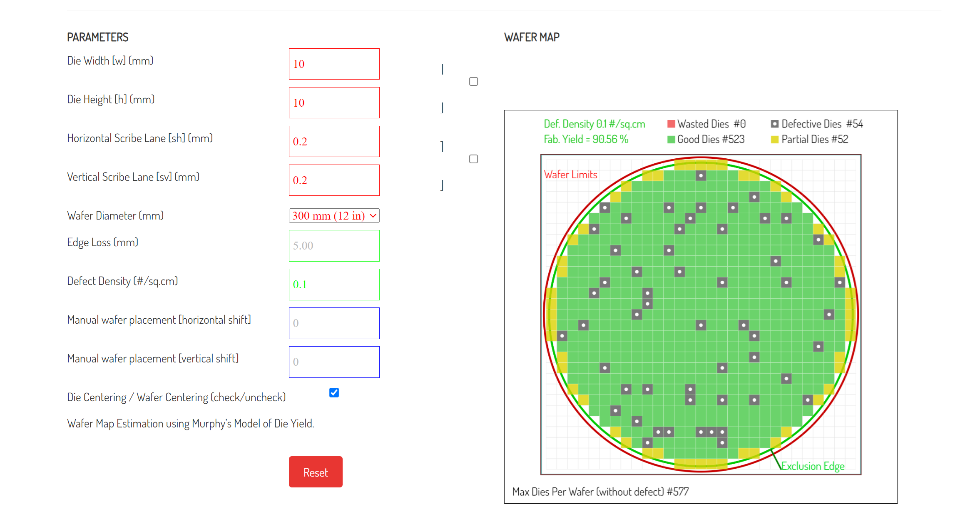Click the Exclusion Edge label on the wafer map

(812, 466)
